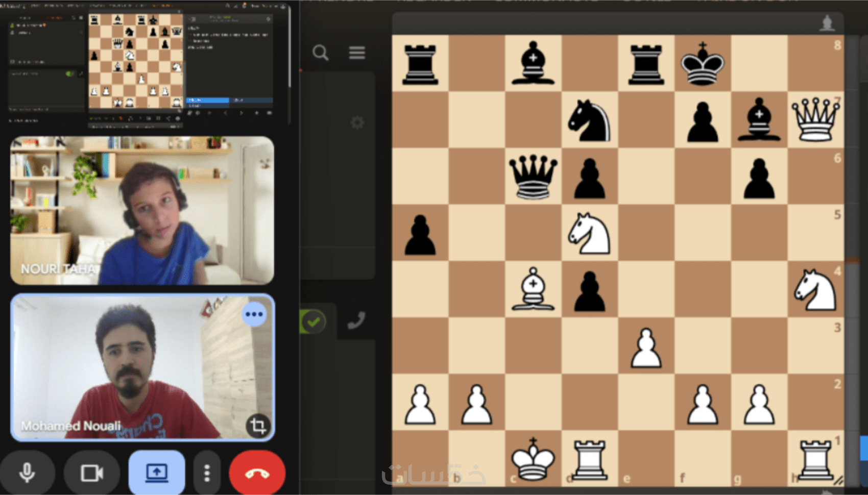Select the black bishop on g7
Image resolution: width=868 pixels, height=495 pixels.
tap(759, 119)
